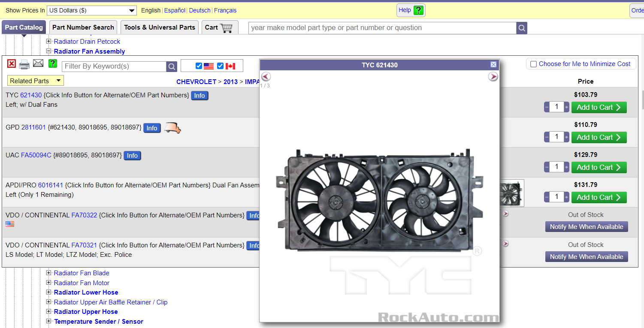Show the previous image in the TYC 621430 popup
This screenshot has height=328, width=644.
[x=266, y=77]
